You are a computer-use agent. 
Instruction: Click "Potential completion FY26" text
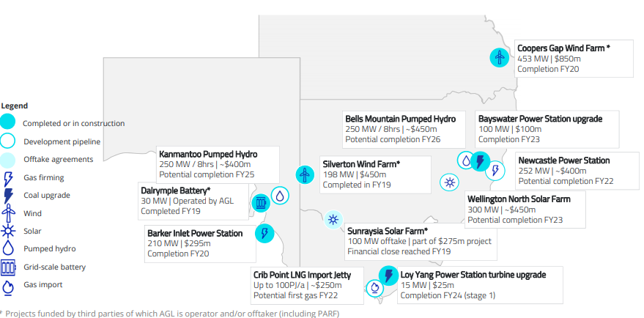coord(393,139)
